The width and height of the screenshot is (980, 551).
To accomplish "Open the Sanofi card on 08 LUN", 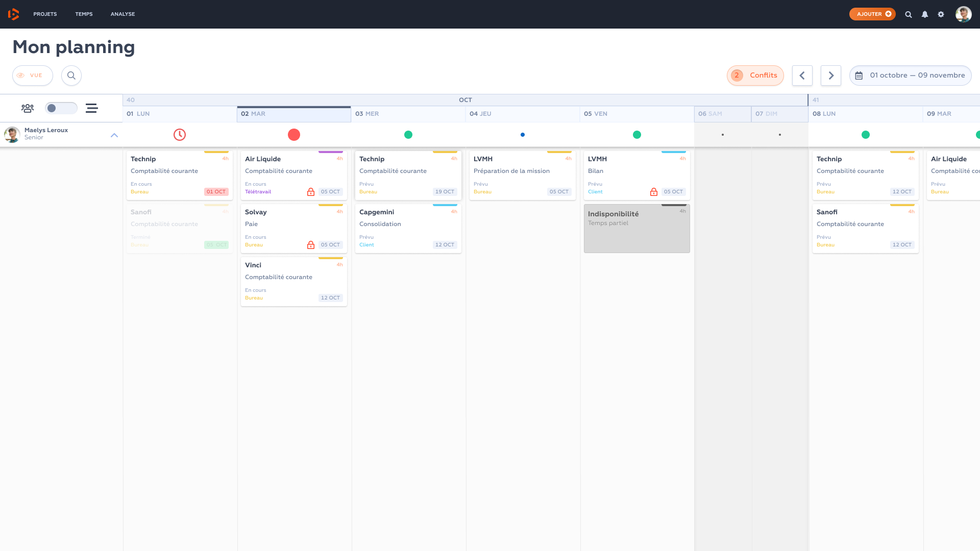I will click(866, 228).
